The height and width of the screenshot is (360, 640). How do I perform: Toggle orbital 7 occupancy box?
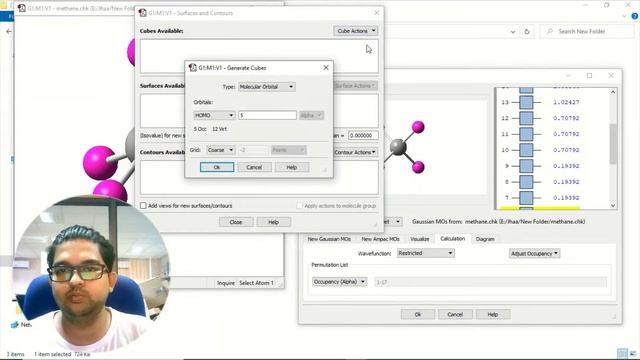pos(526,198)
